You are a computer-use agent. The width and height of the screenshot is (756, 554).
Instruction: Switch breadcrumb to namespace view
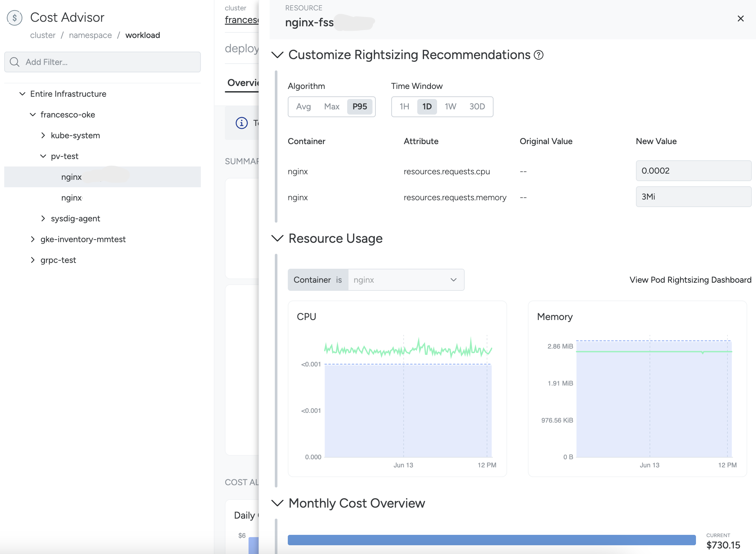coord(90,35)
